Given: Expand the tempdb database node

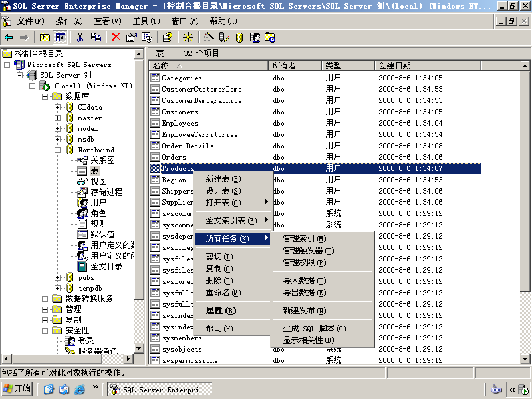Looking at the screenshot, I should [x=58, y=288].
